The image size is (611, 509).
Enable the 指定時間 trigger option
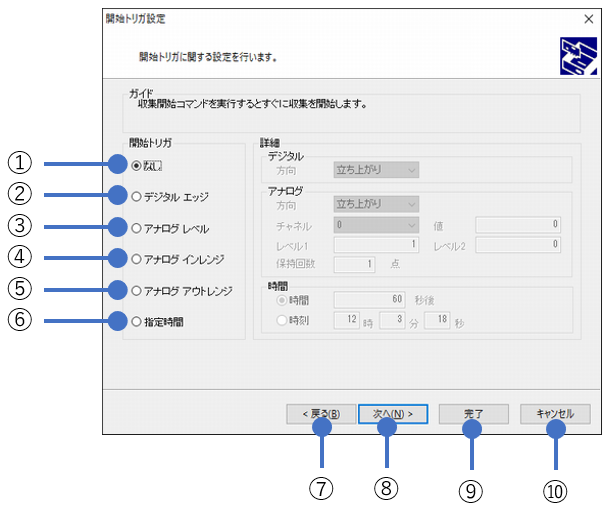pos(136,322)
